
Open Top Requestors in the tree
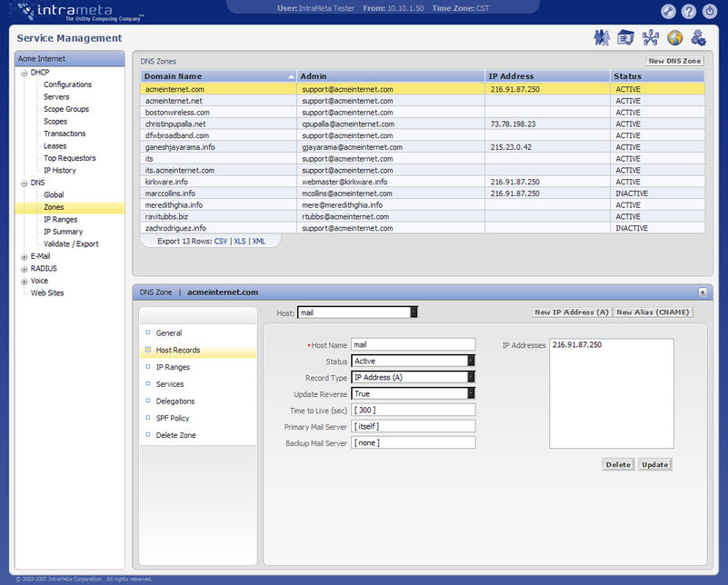70,158
